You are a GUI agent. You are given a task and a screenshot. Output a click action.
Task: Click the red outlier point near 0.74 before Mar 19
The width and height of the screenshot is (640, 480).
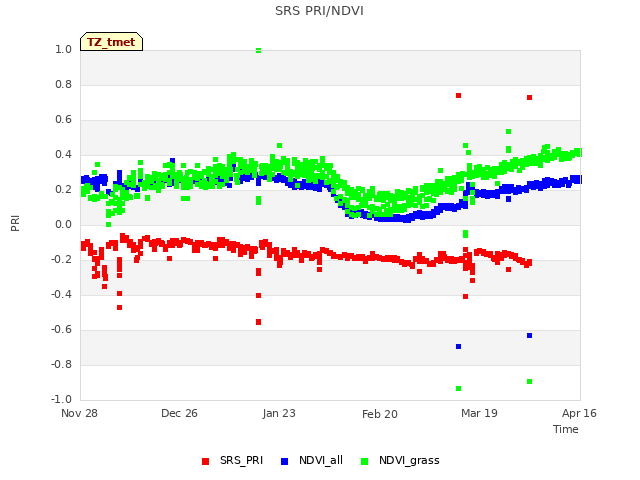[458, 96]
